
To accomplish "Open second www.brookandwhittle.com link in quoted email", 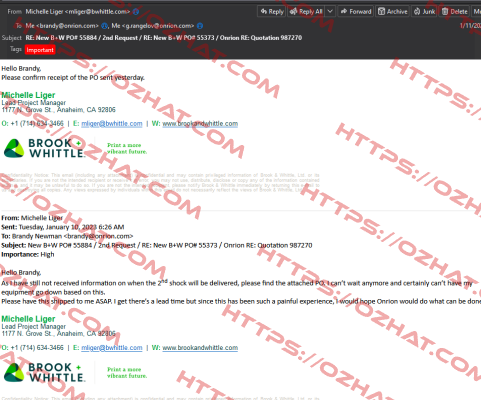I will [200, 348].
